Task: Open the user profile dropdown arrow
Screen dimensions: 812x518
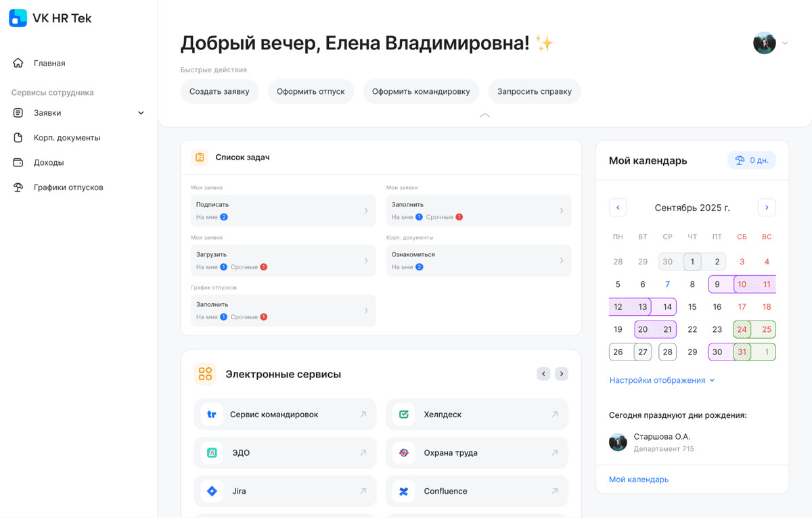Action: click(x=785, y=43)
